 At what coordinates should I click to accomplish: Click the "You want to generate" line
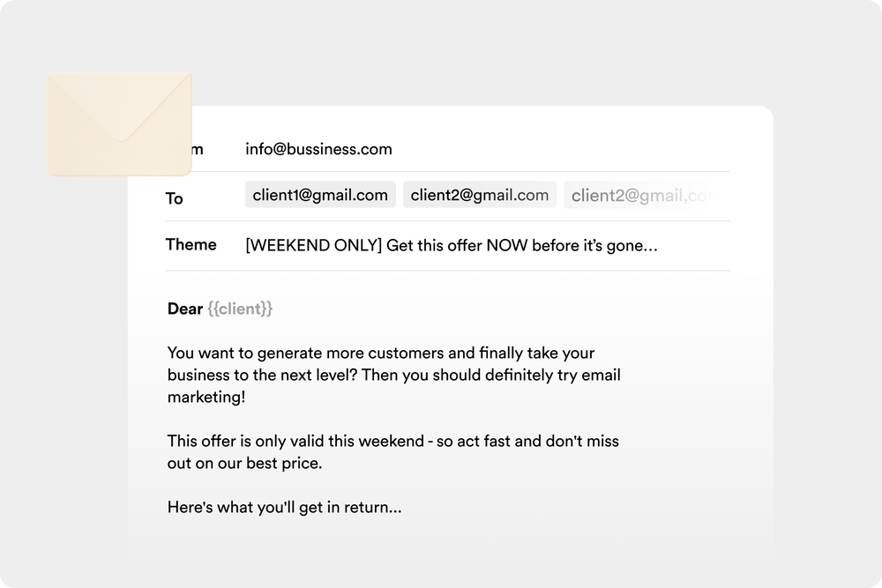[380, 354]
